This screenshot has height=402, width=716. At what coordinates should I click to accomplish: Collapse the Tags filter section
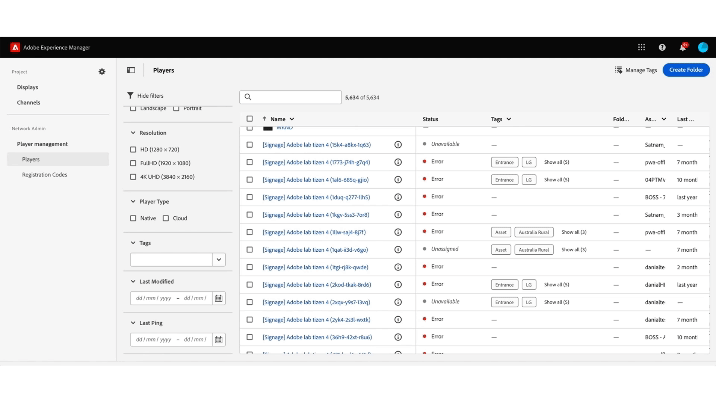point(133,243)
